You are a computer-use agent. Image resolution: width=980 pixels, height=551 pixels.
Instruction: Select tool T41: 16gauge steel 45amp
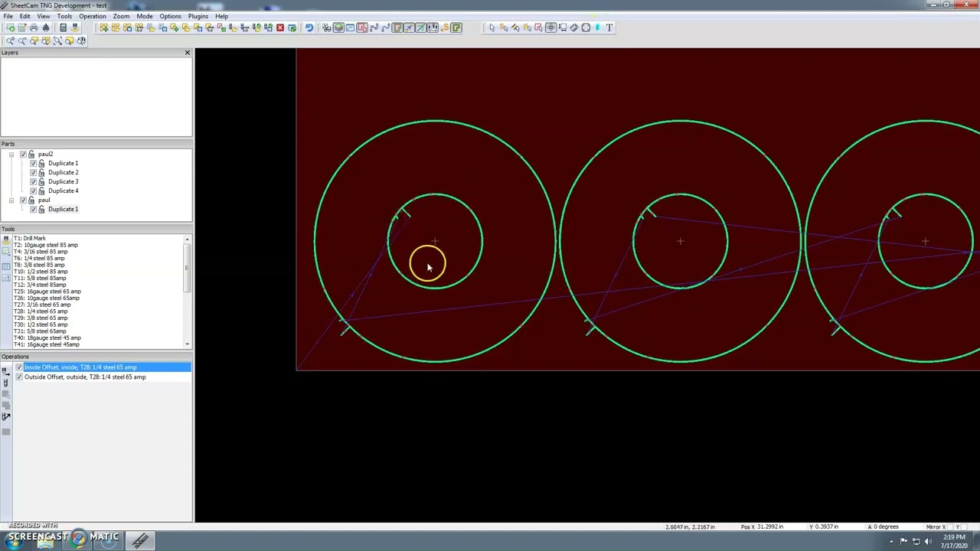click(47, 344)
